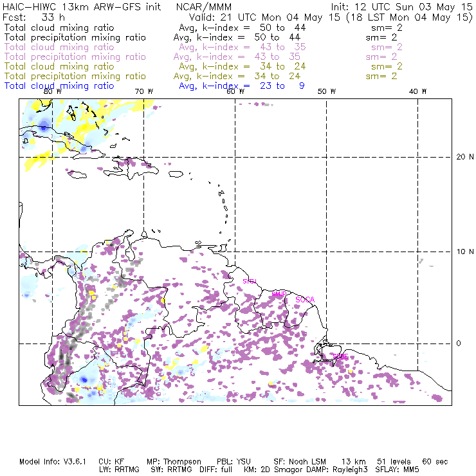Select the 0 equator latitude label

[x=459, y=343]
